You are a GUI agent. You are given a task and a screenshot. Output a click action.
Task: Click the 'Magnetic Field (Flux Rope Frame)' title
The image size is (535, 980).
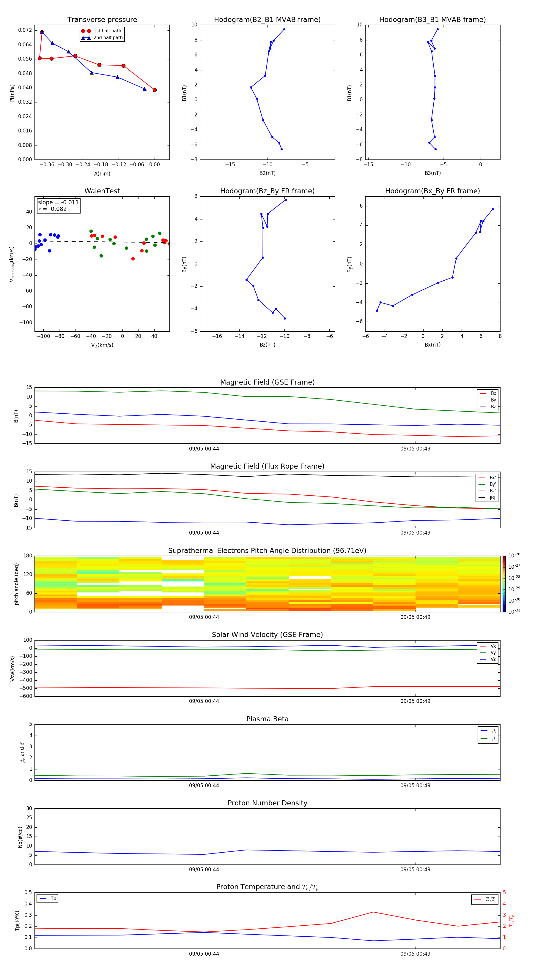tap(267, 467)
